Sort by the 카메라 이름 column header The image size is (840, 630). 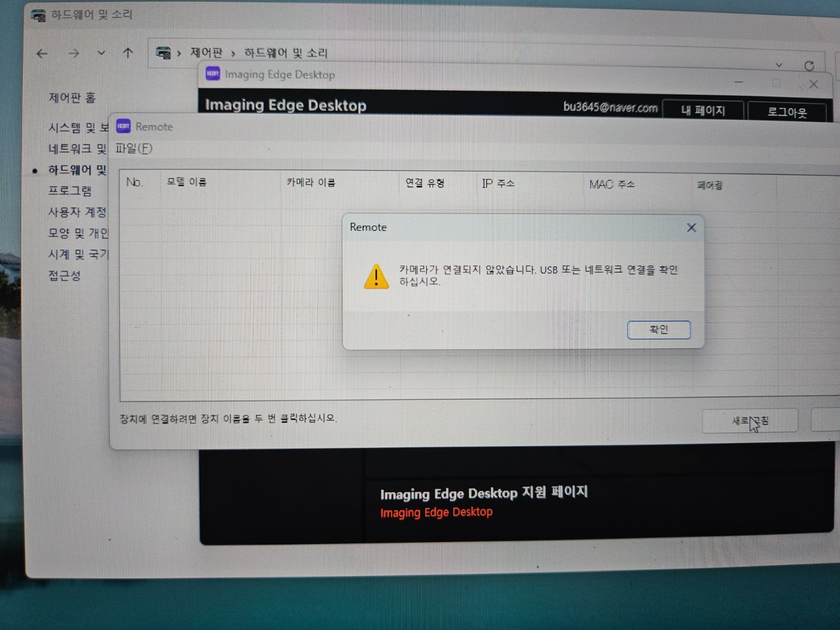(311, 182)
